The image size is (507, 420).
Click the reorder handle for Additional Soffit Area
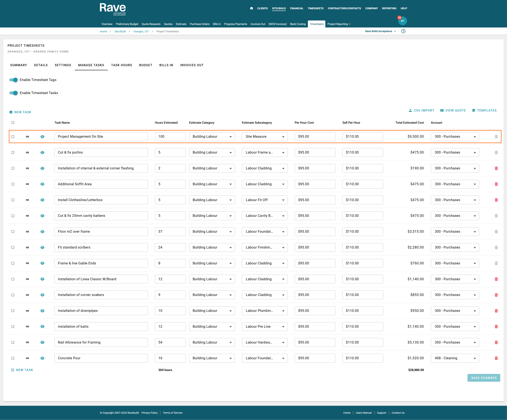click(27, 184)
